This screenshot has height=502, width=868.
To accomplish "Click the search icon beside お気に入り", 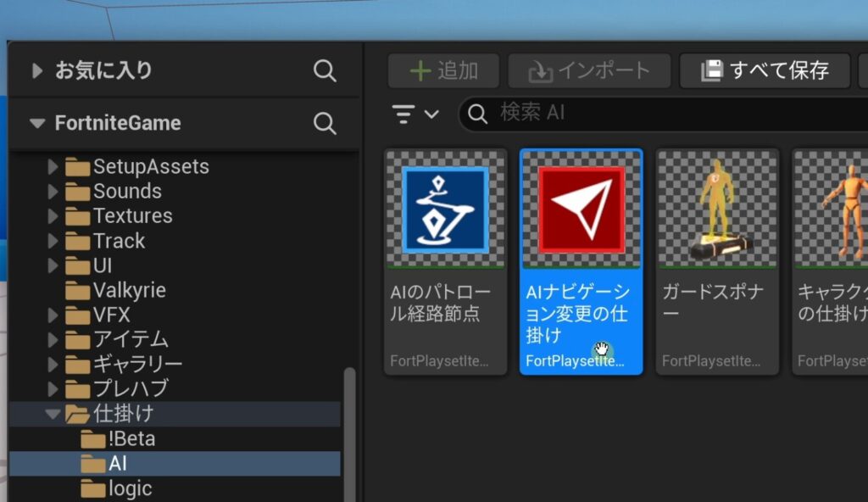I will 325,70.
